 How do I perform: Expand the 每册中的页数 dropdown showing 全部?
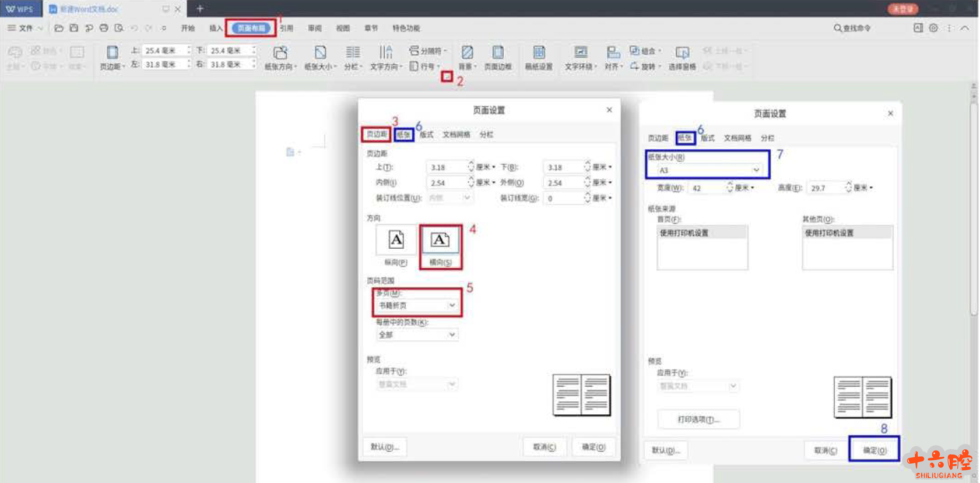pos(417,335)
